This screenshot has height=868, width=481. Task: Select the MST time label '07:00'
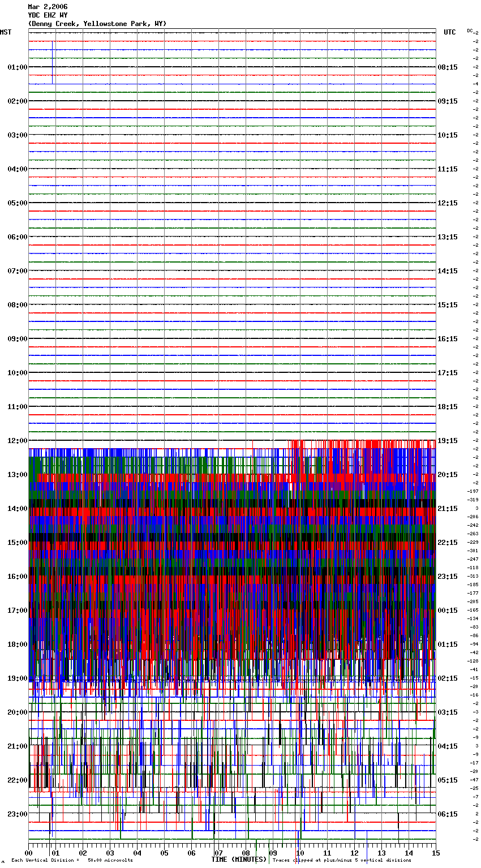point(17,271)
